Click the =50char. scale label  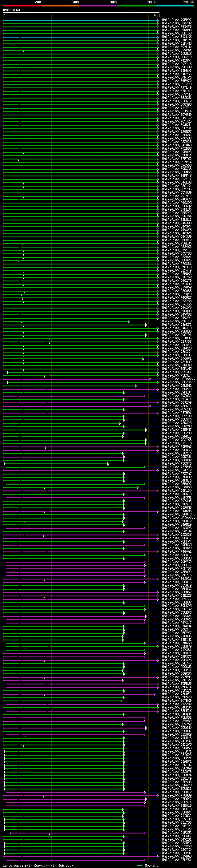[150, 866]
